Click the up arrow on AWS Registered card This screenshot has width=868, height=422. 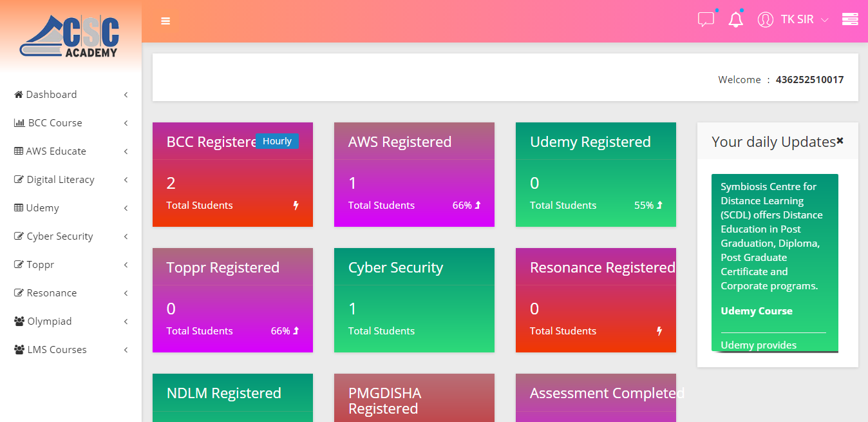[478, 206]
